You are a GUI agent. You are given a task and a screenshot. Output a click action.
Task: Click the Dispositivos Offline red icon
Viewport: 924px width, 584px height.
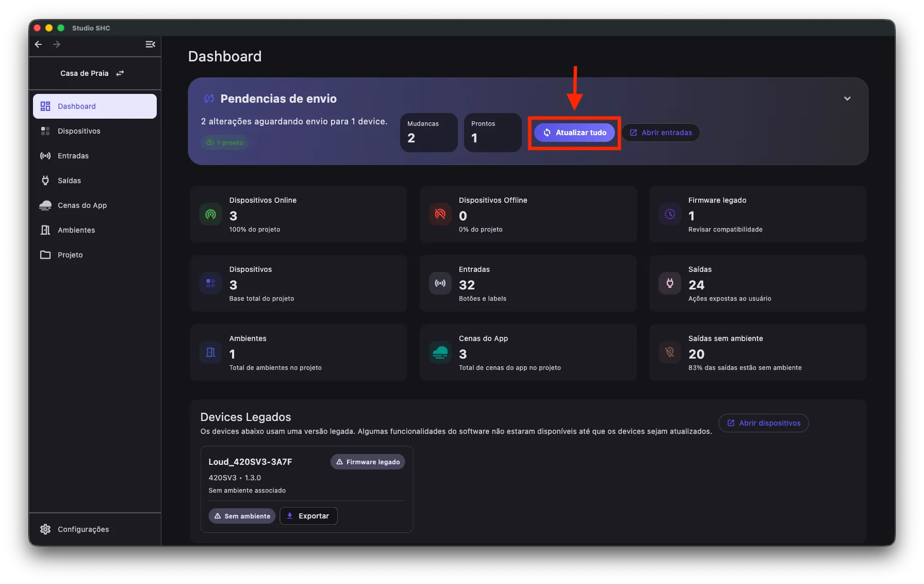click(440, 214)
